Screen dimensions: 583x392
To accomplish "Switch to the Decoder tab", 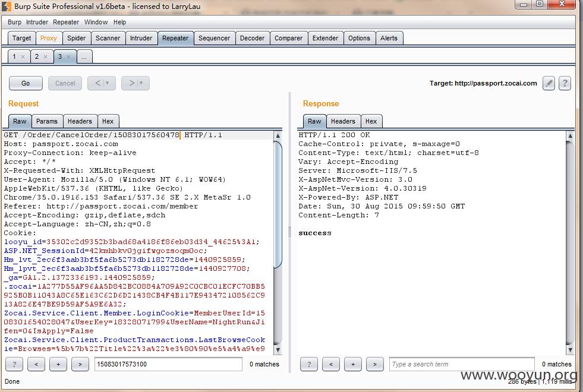I will (252, 38).
